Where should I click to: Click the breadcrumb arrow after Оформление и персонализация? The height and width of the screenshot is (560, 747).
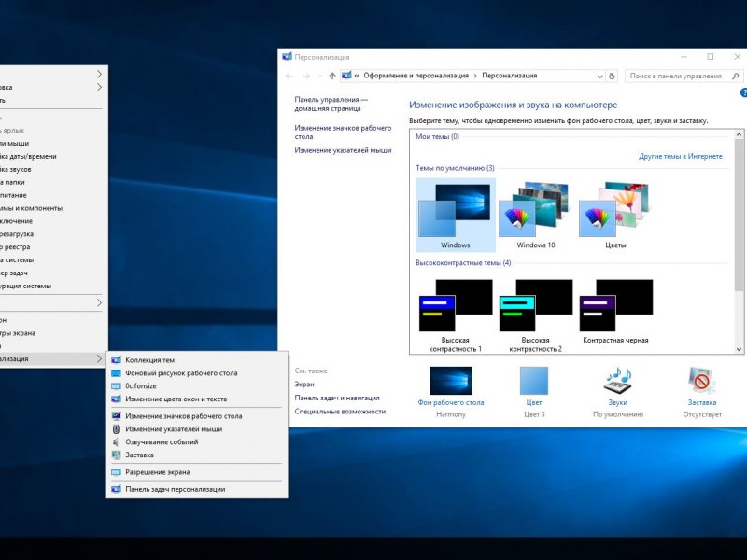[475, 76]
